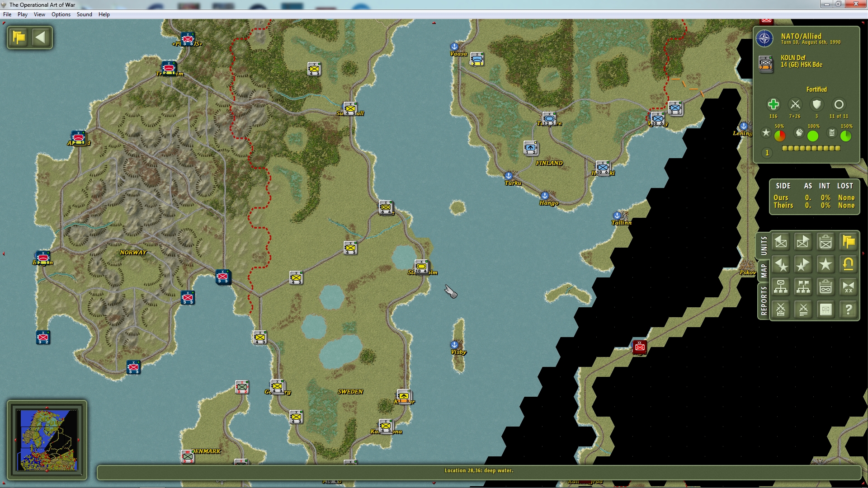Click the next formation star button
Screen dimensions: 868x488
[x=803, y=265]
